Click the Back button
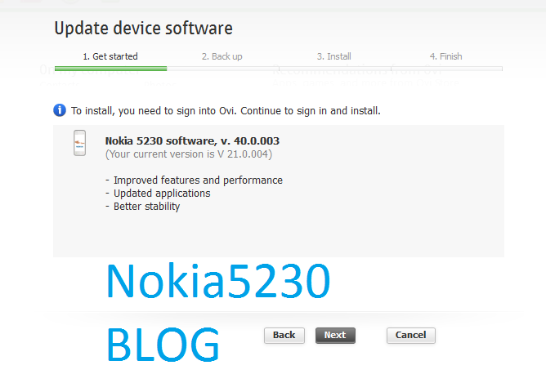 284,336
